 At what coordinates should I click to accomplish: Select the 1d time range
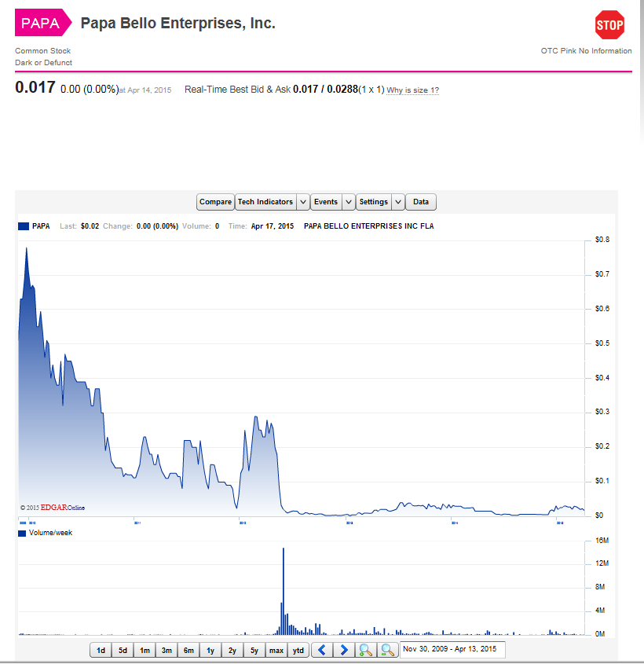(x=101, y=650)
